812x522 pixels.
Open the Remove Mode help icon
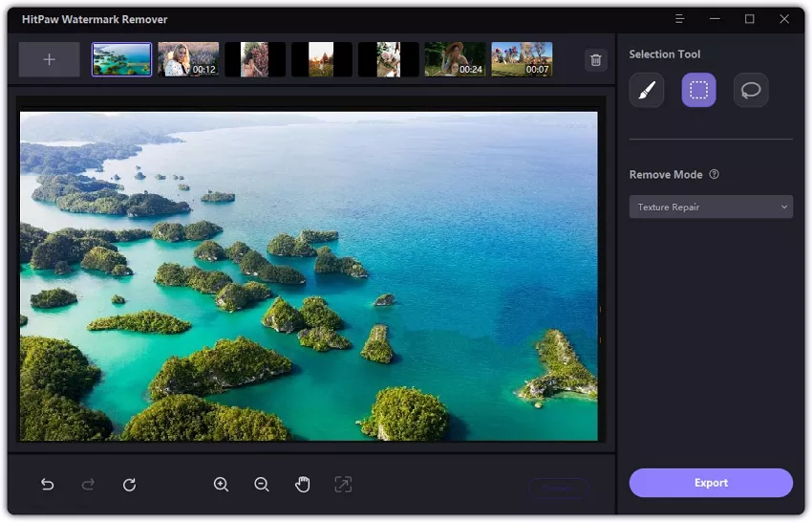(715, 174)
